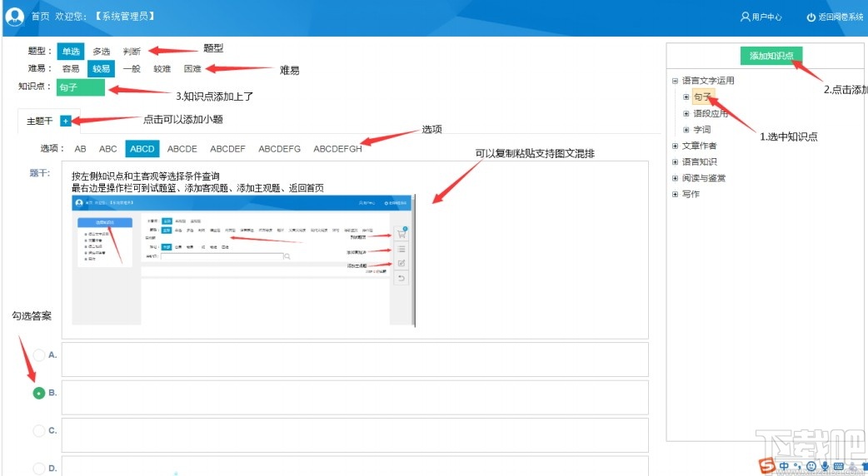Click the 首页 link in header
The height and width of the screenshot is (476, 868).
pyautogui.click(x=41, y=17)
